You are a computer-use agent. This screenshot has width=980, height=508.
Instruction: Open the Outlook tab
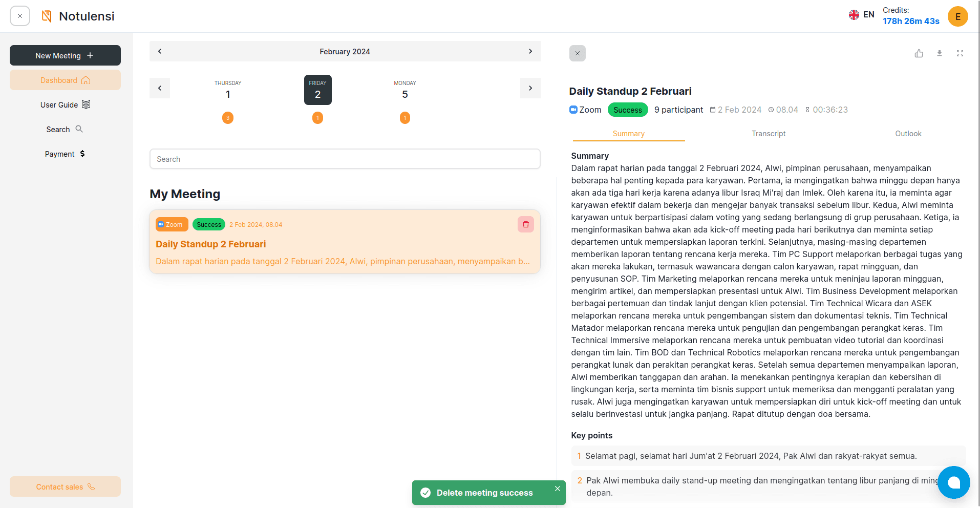(908, 134)
